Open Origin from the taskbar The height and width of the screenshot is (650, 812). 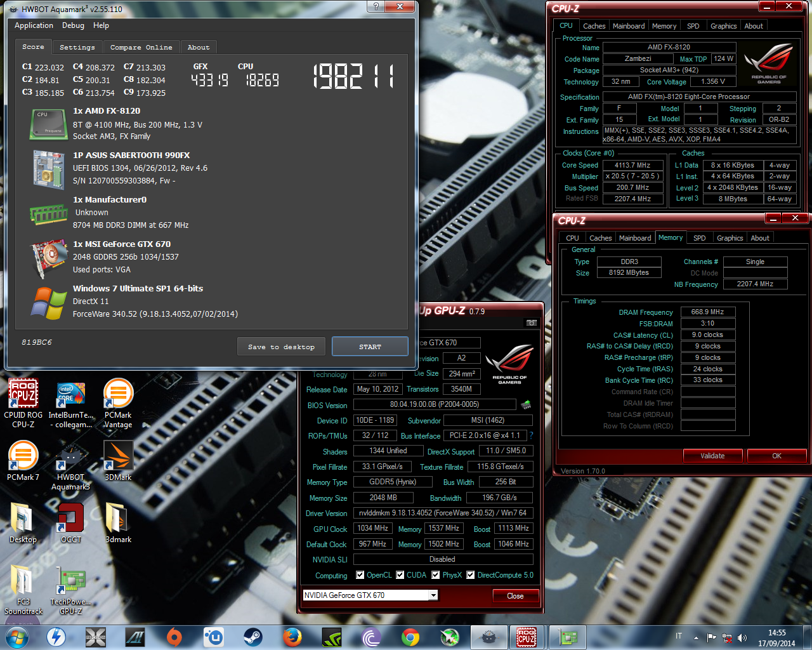174,637
